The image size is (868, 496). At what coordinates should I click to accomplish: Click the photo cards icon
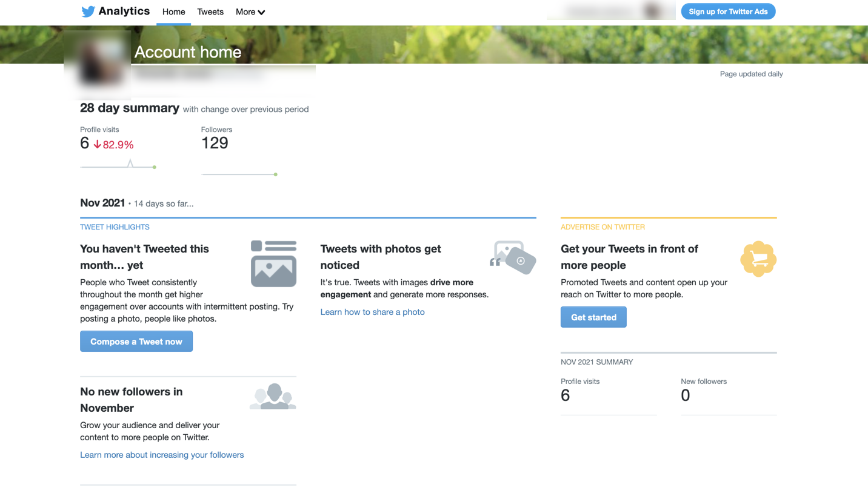(x=513, y=257)
